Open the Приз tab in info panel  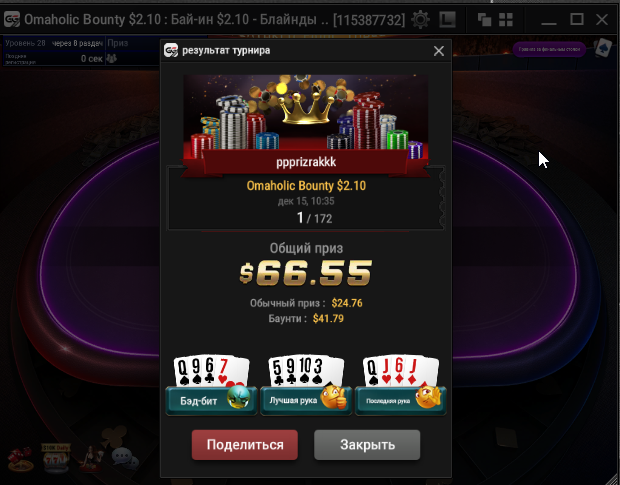118,43
